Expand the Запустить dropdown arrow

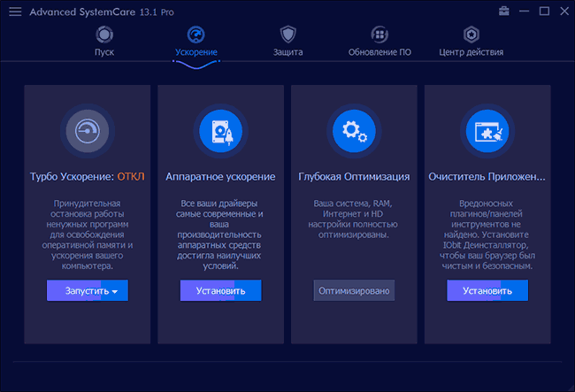[x=115, y=290]
